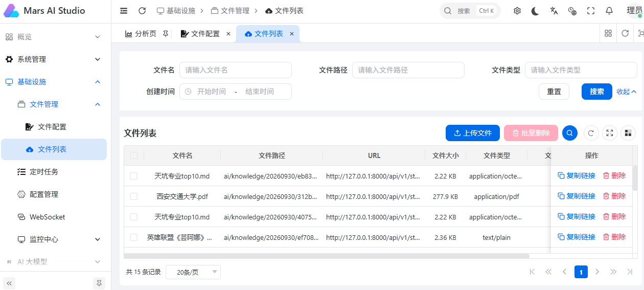Tick the header select-all checkbox

pos(134,155)
